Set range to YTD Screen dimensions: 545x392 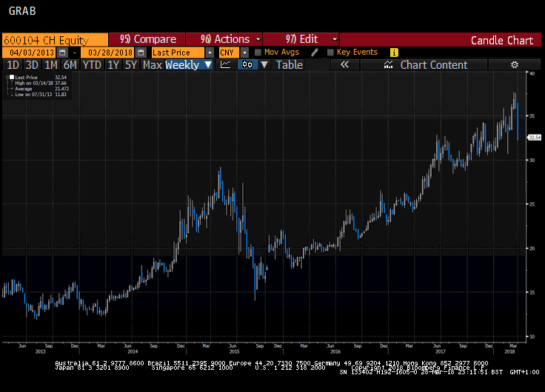(92, 64)
